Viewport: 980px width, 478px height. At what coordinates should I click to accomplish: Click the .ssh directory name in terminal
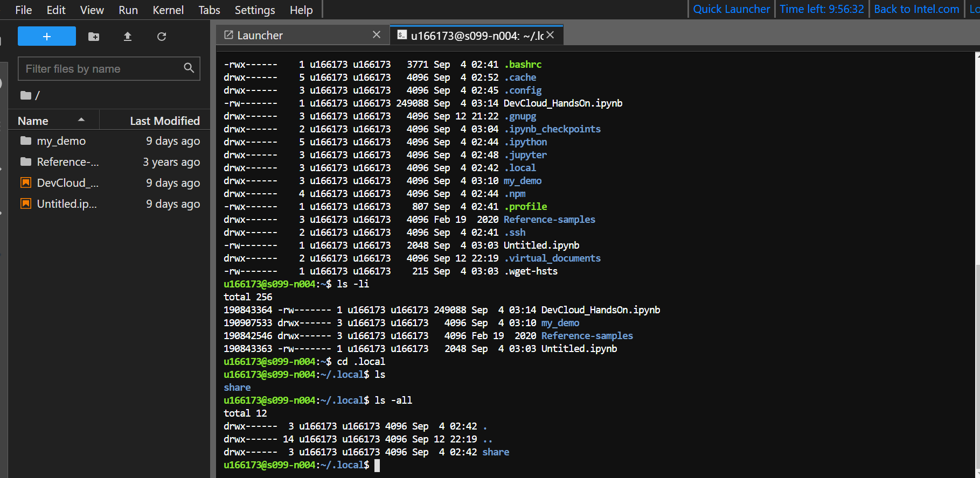[x=515, y=233]
